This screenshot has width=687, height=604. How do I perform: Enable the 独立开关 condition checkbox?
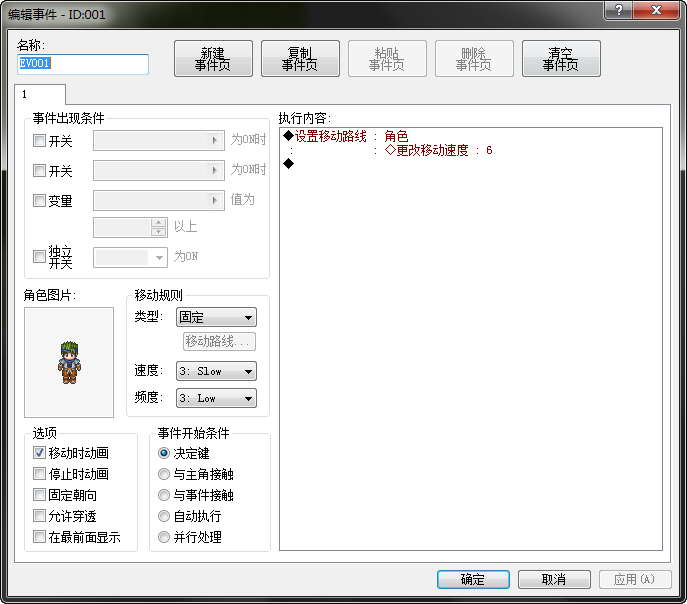tap(39, 256)
